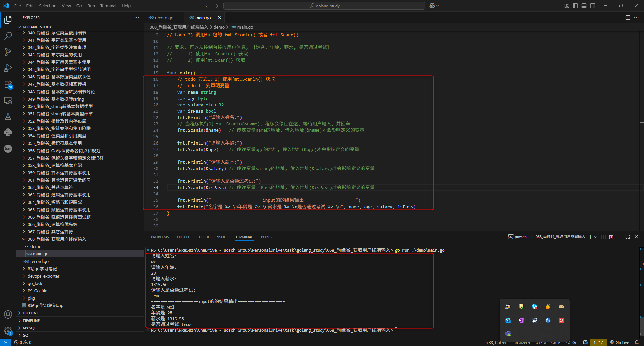The width and height of the screenshot is (644, 346).
Task: Select the Python extension icon in sidebar
Action: click(8, 132)
